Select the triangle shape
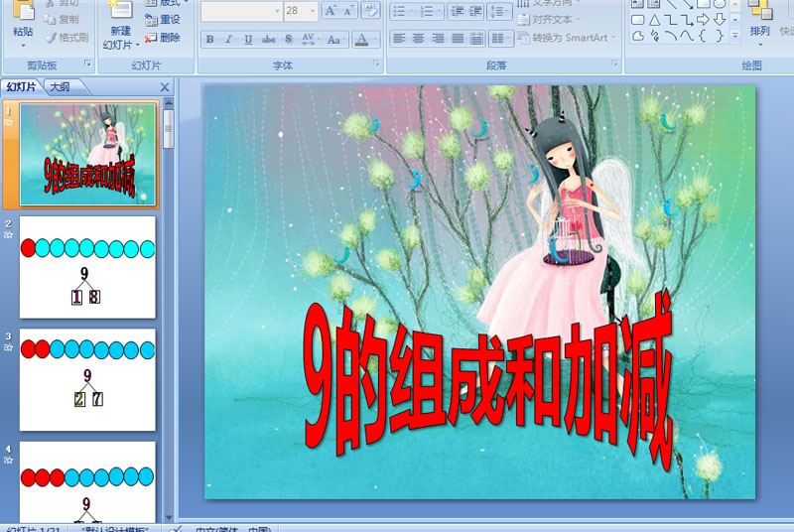The height and width of the screenshot is (532, 794). pyautogui.click(x=655, y=20)
